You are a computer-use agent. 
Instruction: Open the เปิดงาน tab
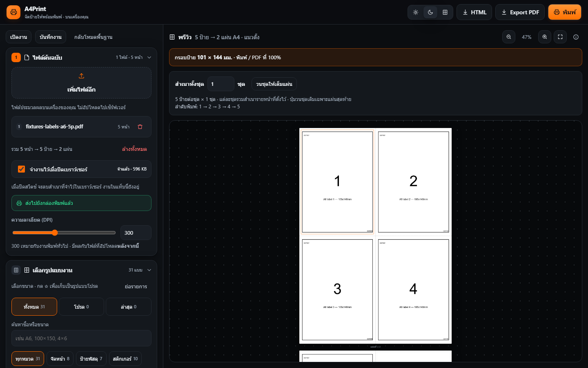coord(19,37)
